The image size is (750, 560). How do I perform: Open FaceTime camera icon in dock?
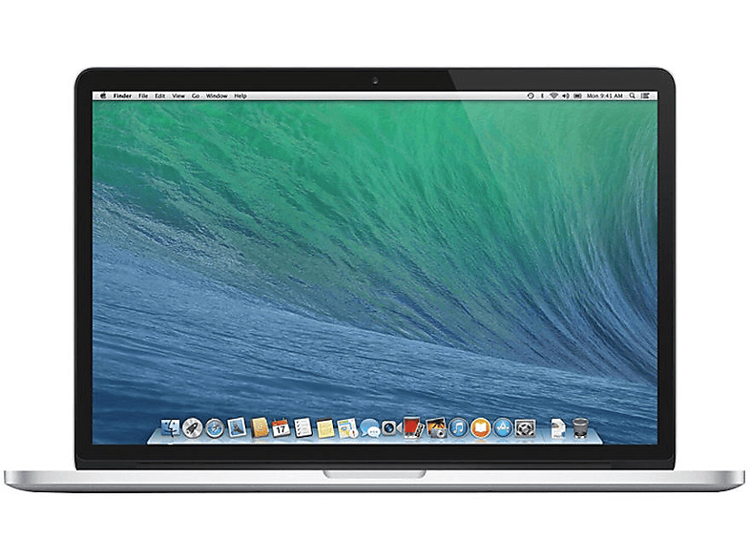coord(391,428)
